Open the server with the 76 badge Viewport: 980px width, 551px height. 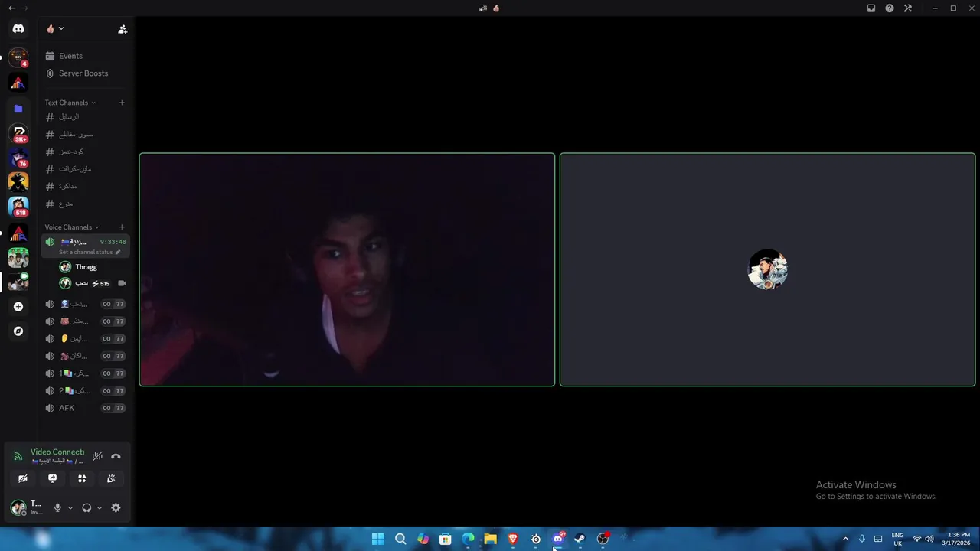click(x=18, y=158)
